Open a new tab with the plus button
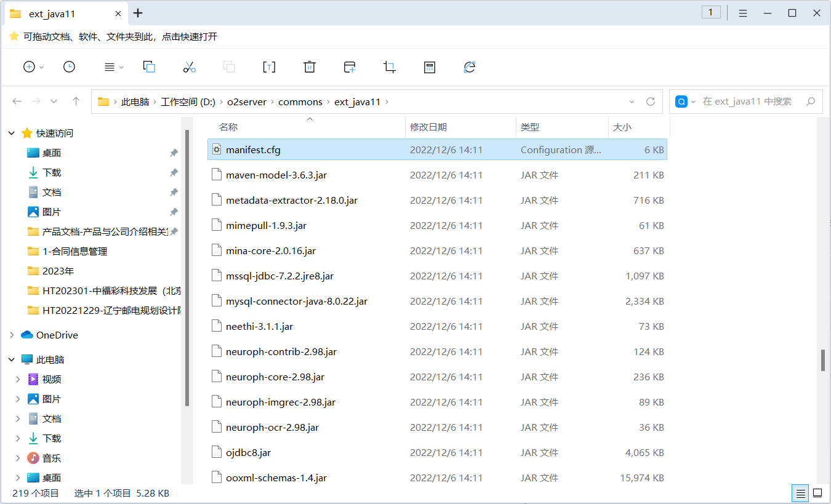831x504 pixels. pyautogui.click(x=138, y=13)
